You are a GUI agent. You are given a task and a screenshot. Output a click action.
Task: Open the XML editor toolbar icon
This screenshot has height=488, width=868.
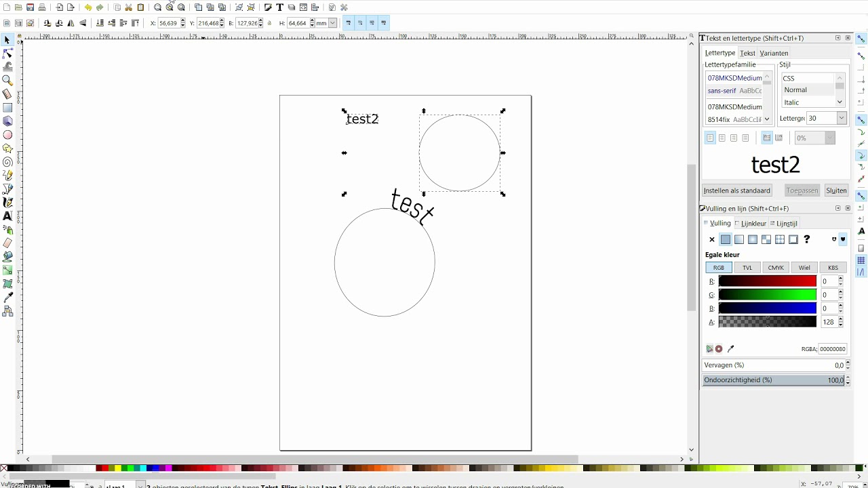(303, 7)
